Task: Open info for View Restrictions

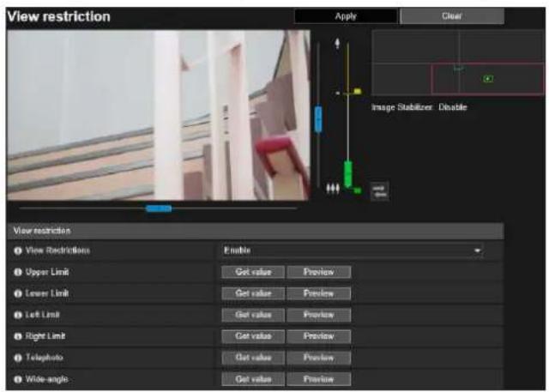Action: tap(18, 251)
